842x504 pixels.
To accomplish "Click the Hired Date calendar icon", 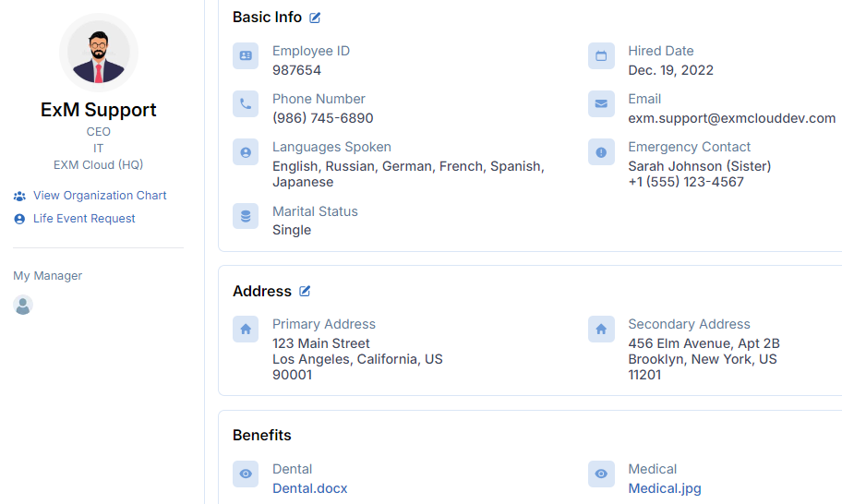I will [x=601, y=56].
